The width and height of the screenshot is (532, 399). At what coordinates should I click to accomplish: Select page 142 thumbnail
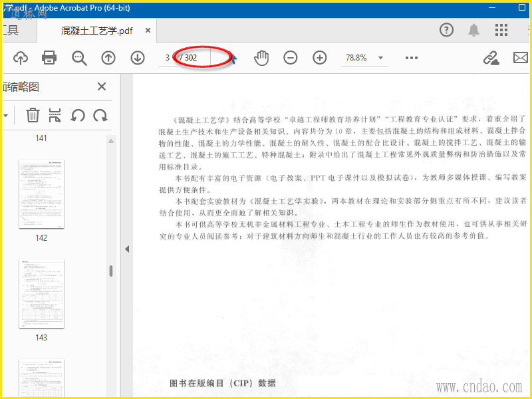(x=41, y=194)
